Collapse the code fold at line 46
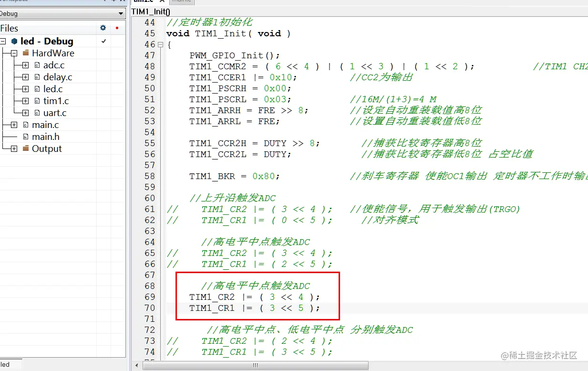 pyautogui.click(x=160, y=45)
